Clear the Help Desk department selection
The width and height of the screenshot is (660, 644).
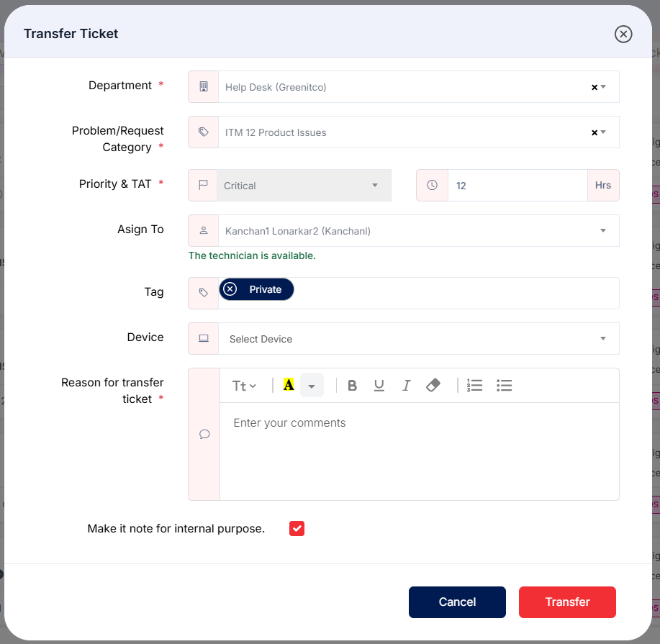click(595, 87)
